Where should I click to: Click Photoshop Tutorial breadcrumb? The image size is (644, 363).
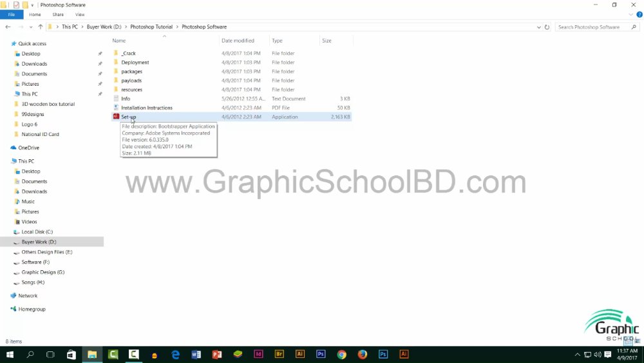[151, 26]
